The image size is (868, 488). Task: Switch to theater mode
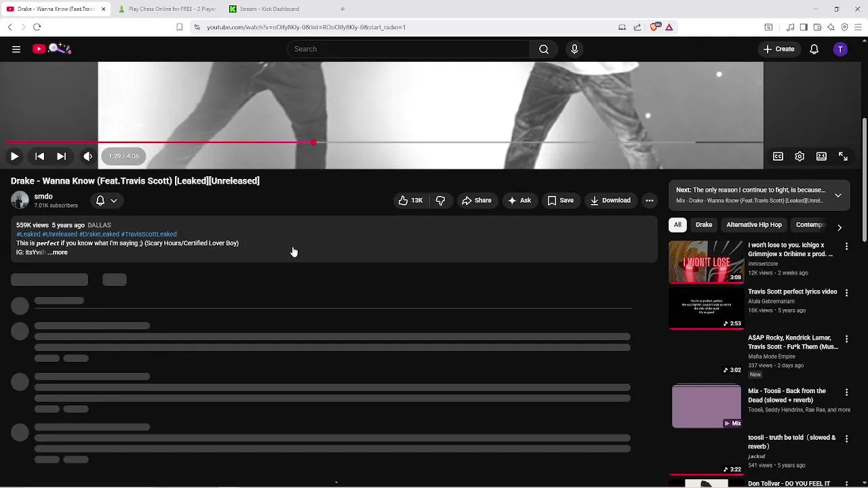click(821, 157)
